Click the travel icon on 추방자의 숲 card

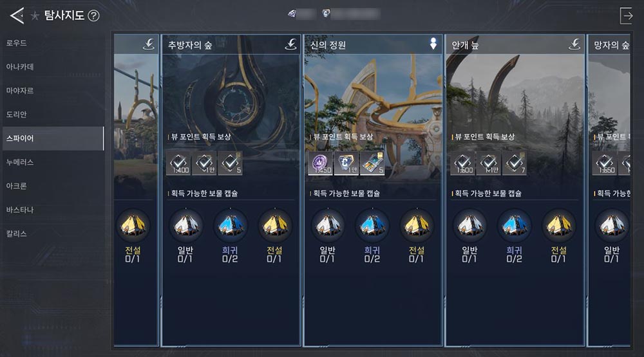[291, 44]
